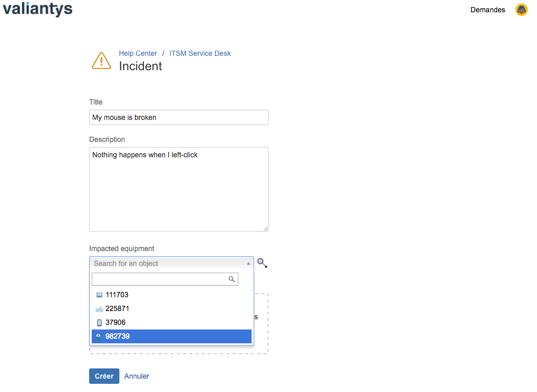Click the Description field label

[107, 139]
